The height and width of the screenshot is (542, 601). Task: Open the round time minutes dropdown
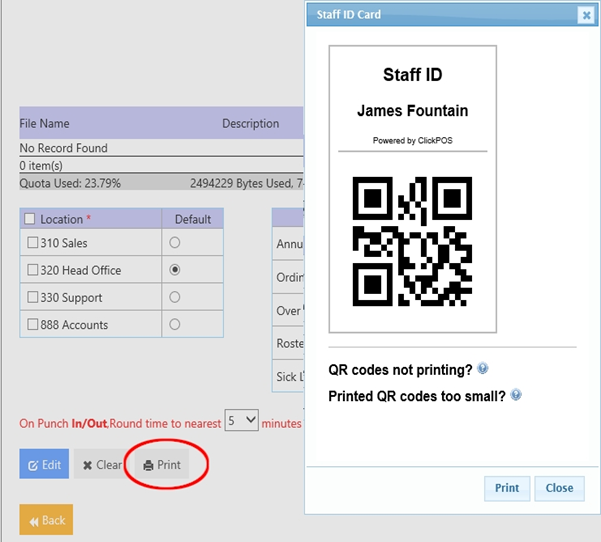pos(241,420)
